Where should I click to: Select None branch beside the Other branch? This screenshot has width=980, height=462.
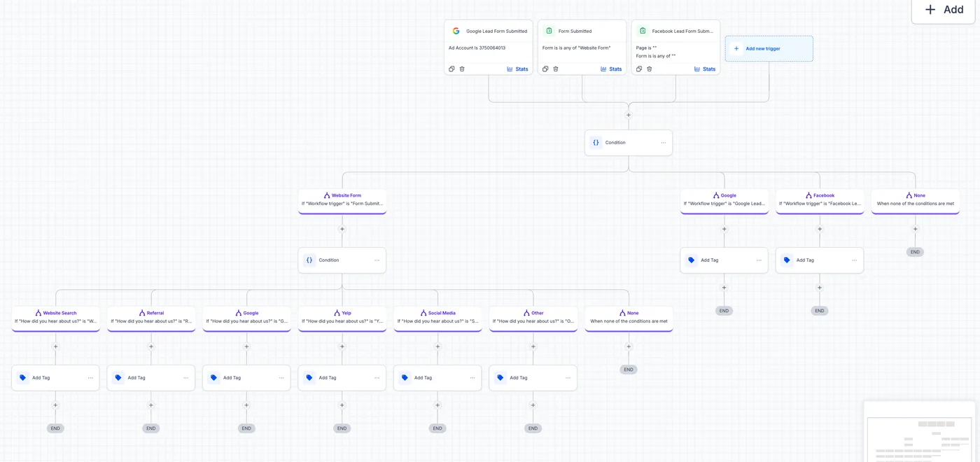(x=629, y=318)
